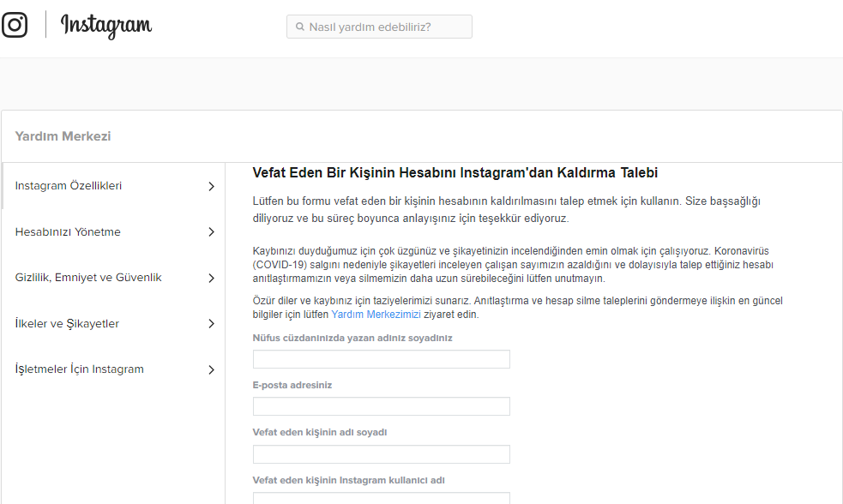843x504 pixels.
Task: Expand the Hesabınızı Yönetme chevron arrow
Action: 211,232
